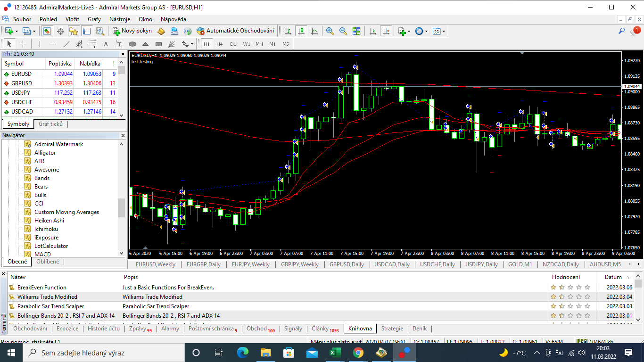The image size is (644, 362).
Task: Open the Strategy Tester panel
Action: pyautogui.click(x=100, y=31)
